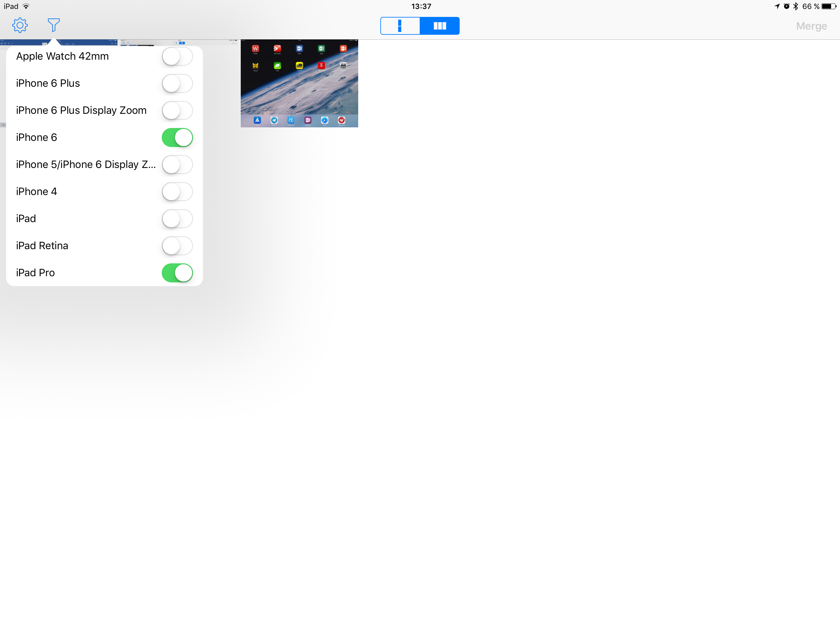Tap the Bluetooth status icon

tap(795, 6)
